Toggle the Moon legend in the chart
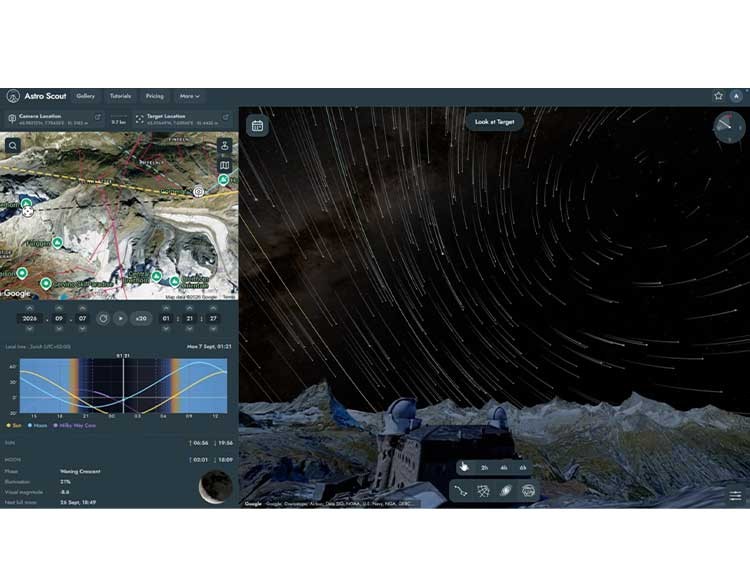 tap(37, 425)
